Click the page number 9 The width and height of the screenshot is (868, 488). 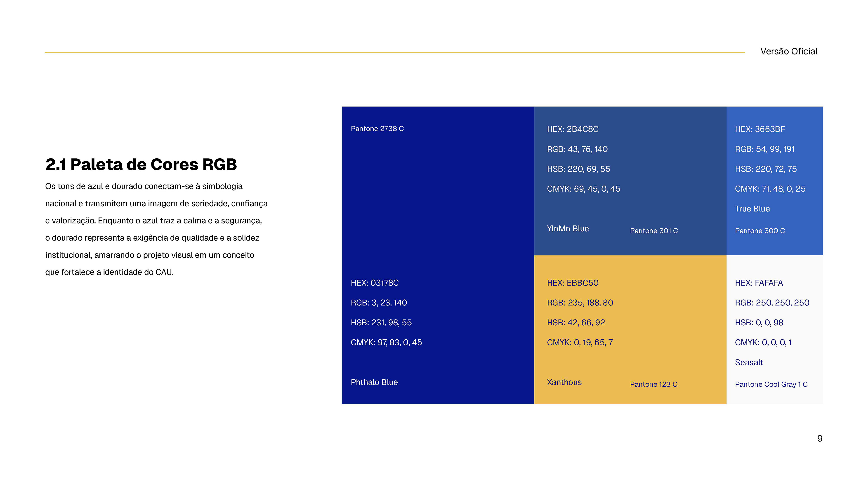pyautogui.click(x=819, y=439)
